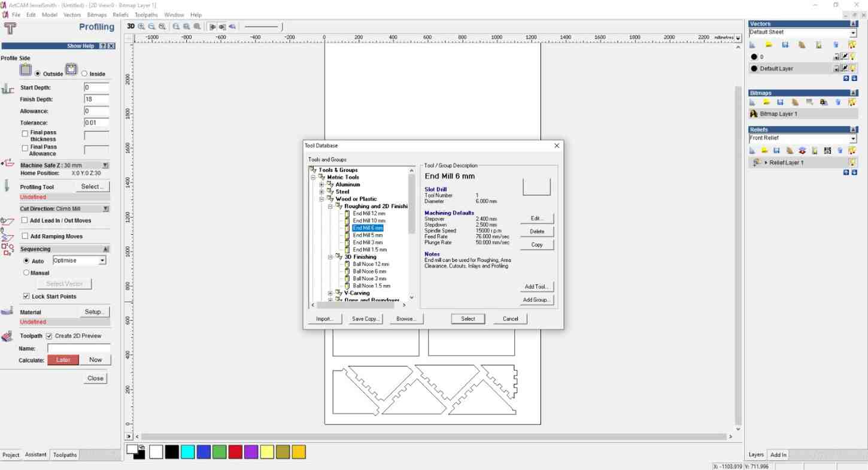This screenshot has width=868, height=470.
Task: Toggle snapping icon on Default Layer
Action: tap(845, 68)
